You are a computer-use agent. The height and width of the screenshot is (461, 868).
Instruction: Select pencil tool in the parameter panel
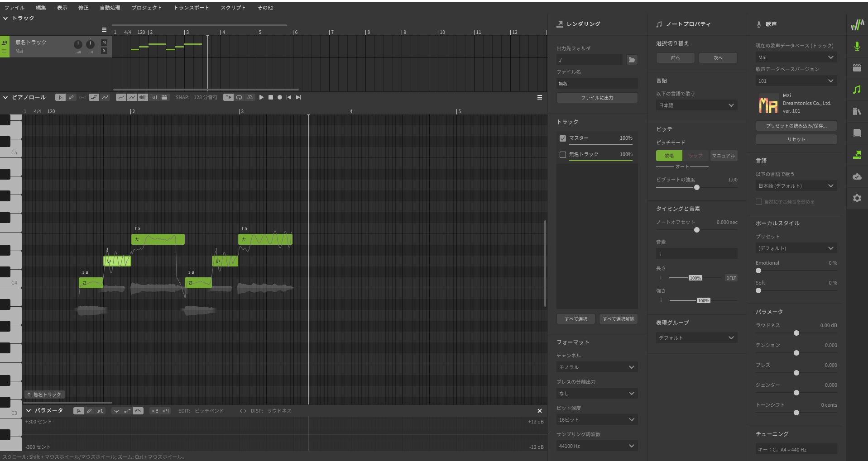(x=89, y=411)
